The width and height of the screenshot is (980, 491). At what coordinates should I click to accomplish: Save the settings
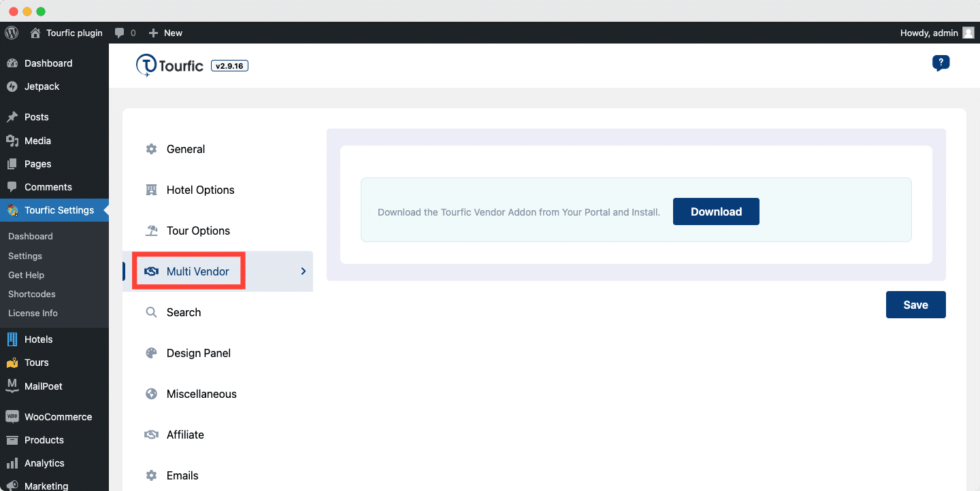pyautogui.click(x=915, y=305)
